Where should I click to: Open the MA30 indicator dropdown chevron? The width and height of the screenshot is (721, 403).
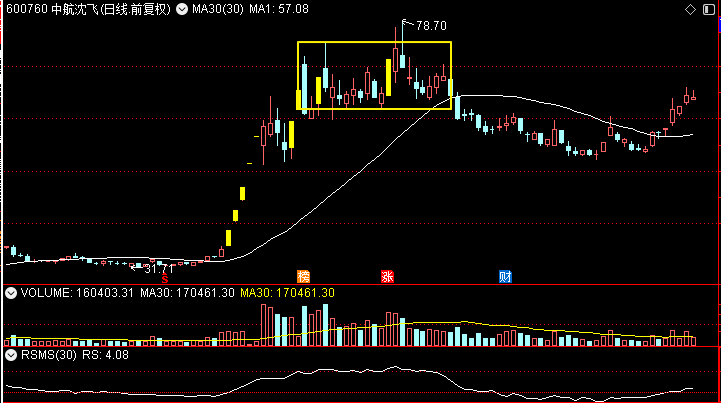tap(182, 9)
